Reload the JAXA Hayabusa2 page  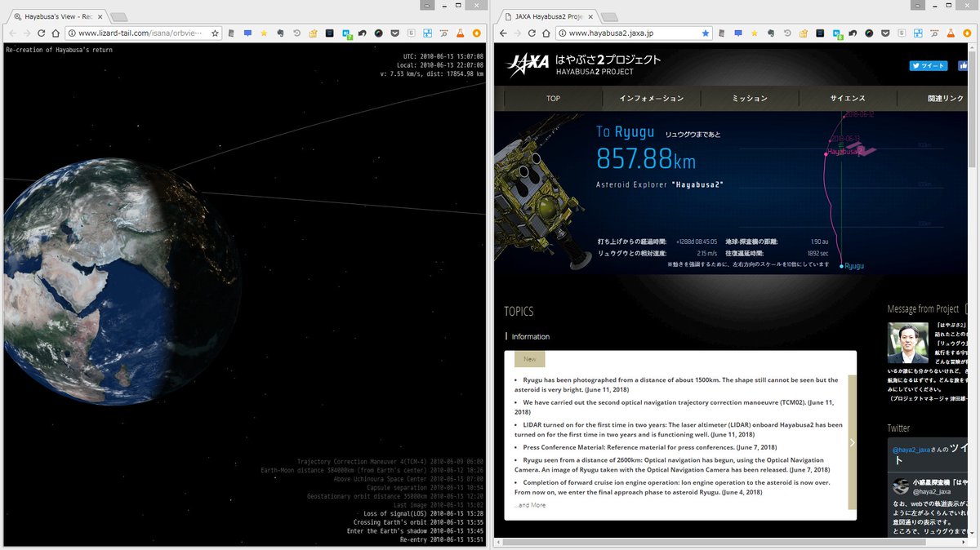pos(532,33)
